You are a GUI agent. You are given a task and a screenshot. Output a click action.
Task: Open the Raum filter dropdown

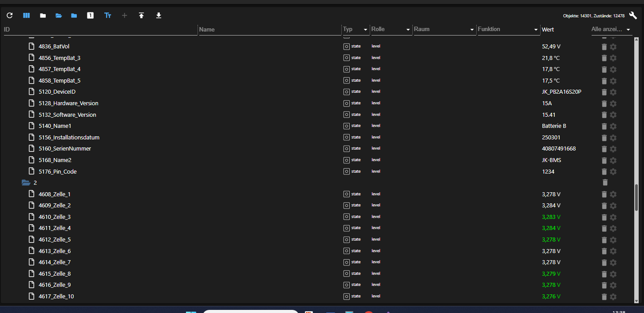[471, 29]
